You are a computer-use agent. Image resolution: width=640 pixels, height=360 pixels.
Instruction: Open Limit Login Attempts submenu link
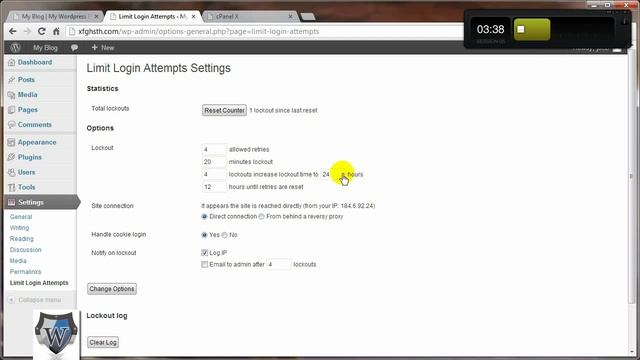39,283
